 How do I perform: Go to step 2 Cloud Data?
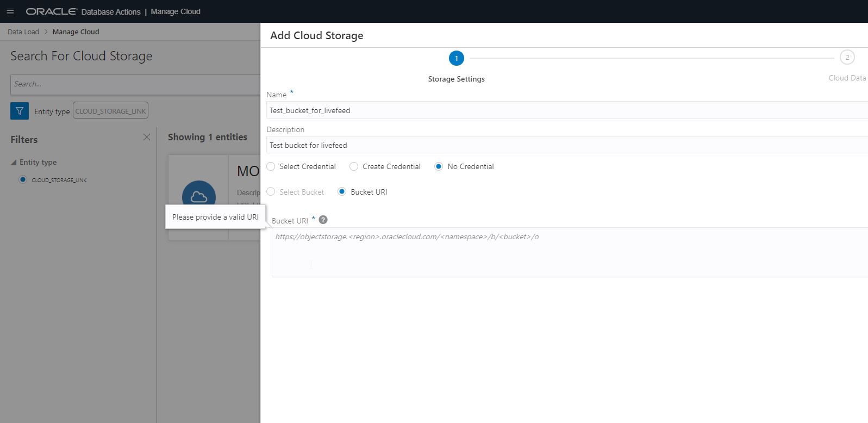tap(847, 58)
